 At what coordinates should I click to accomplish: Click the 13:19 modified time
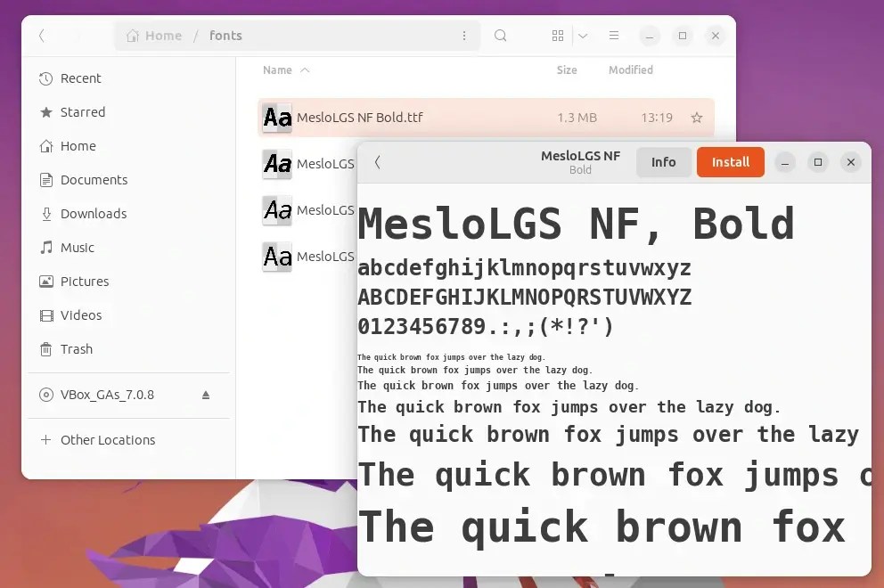click(657, 118)
